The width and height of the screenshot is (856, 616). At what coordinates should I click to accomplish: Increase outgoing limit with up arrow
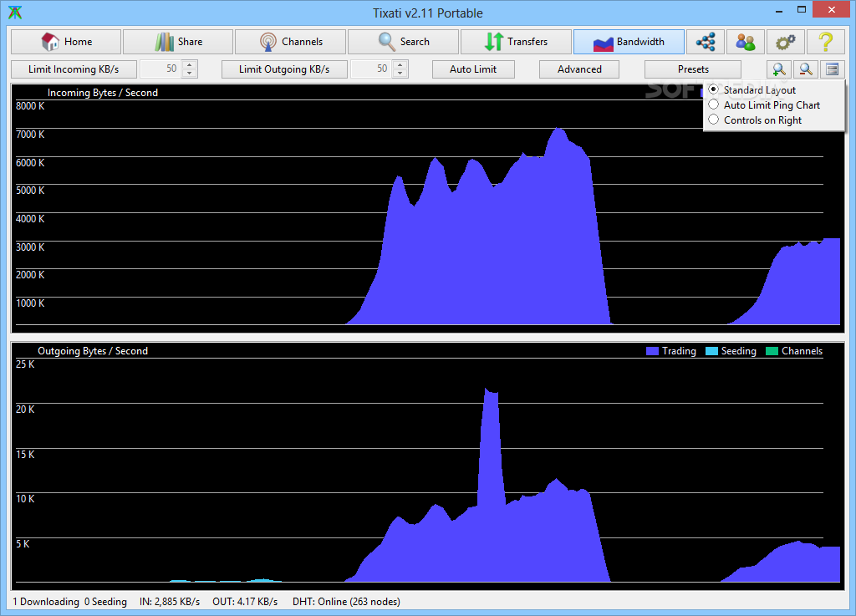coord(400,65)
